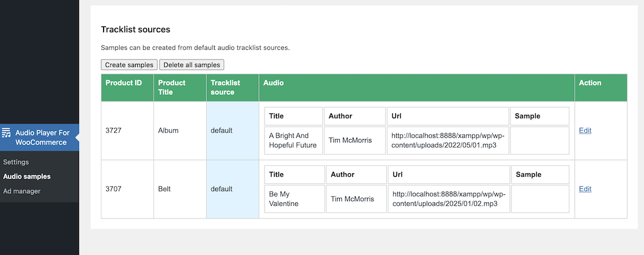644x255 pixels.
Task: Go to the Ad manager submenu
Action: [21, 191]
